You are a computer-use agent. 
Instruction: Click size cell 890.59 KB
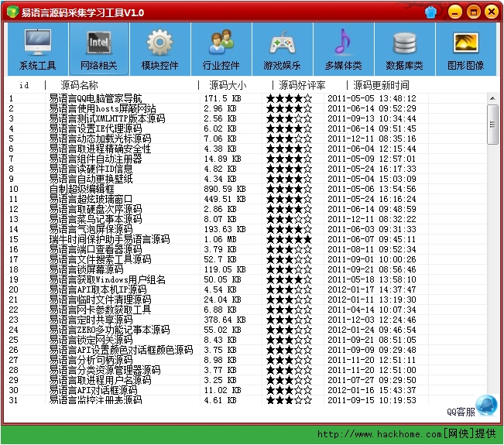coord(225,189)
